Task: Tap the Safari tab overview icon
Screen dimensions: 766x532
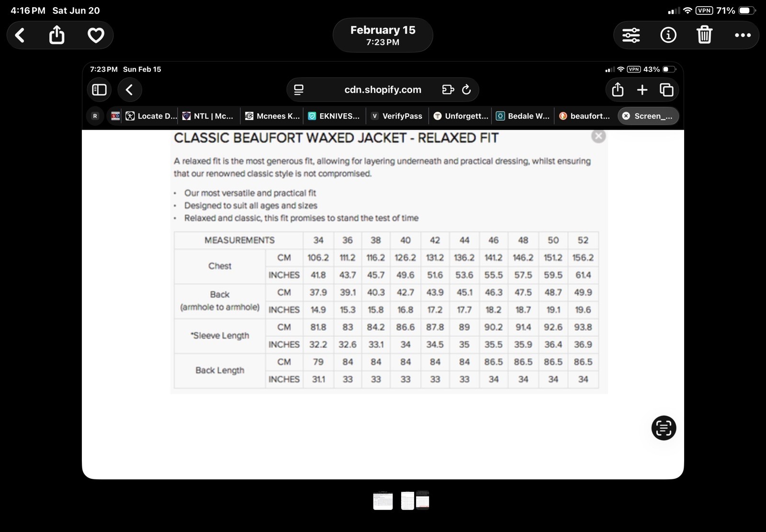Action: 666,90
